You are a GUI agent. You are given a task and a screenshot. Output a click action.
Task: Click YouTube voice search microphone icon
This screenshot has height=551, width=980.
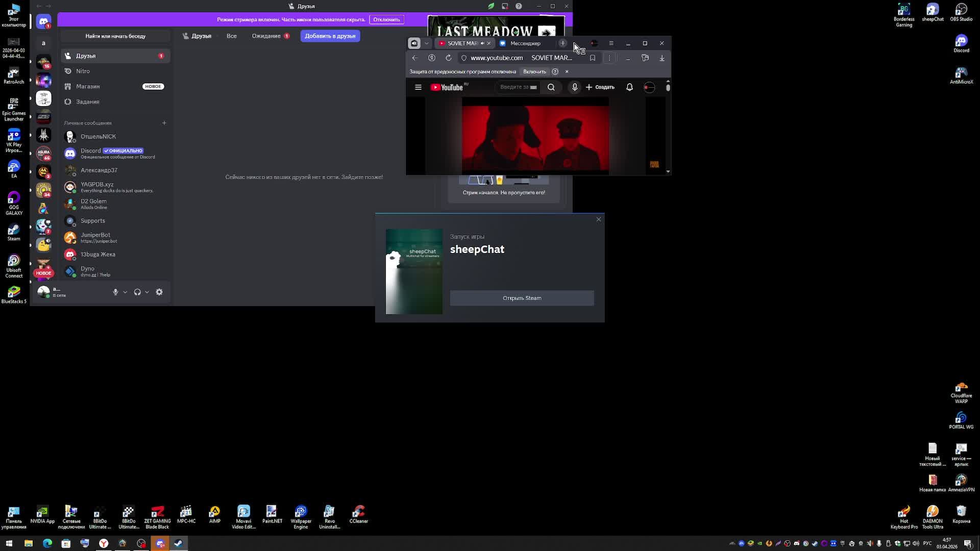point(574,87)
